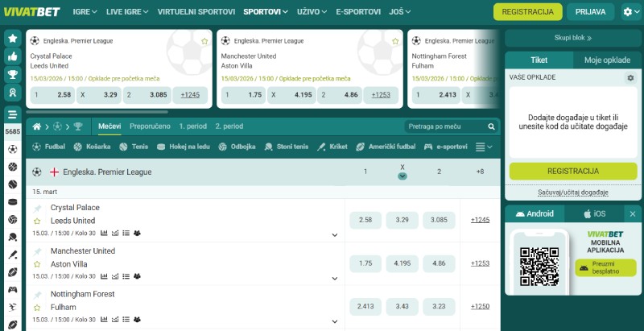
Task: Open the SPORTOVI dropdown menu
Action: 266,12
